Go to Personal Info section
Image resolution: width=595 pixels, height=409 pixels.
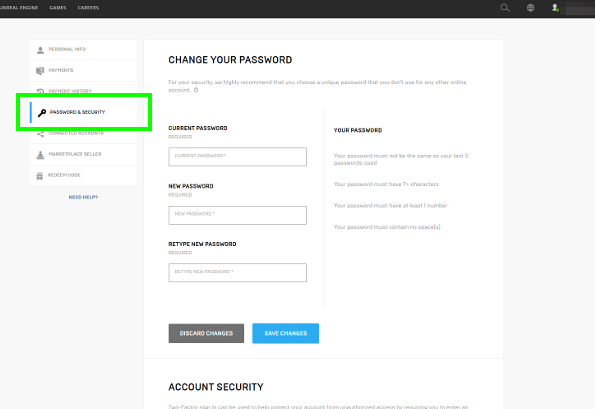(83, 49)
